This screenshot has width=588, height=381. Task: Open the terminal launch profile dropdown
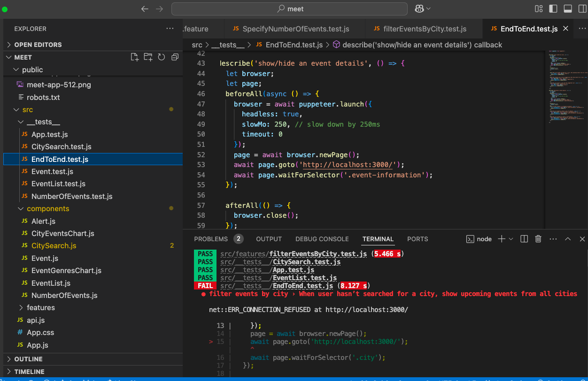[511, 239]
